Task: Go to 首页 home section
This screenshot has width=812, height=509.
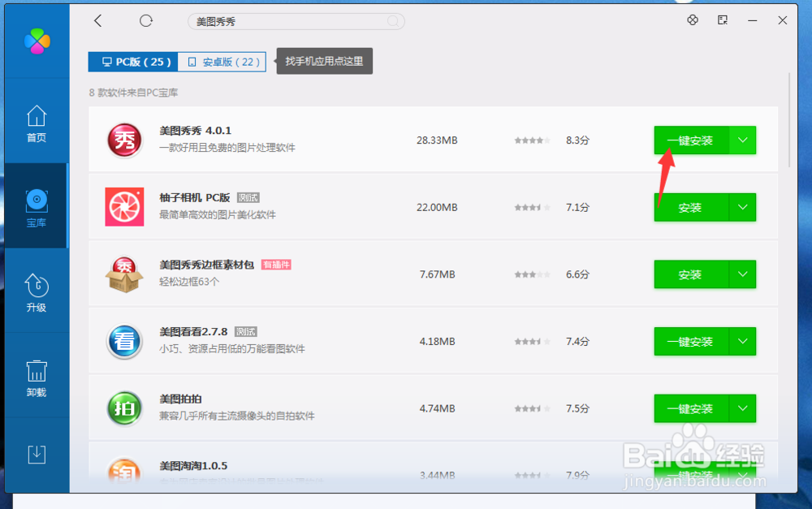Action: coord(37,123)
